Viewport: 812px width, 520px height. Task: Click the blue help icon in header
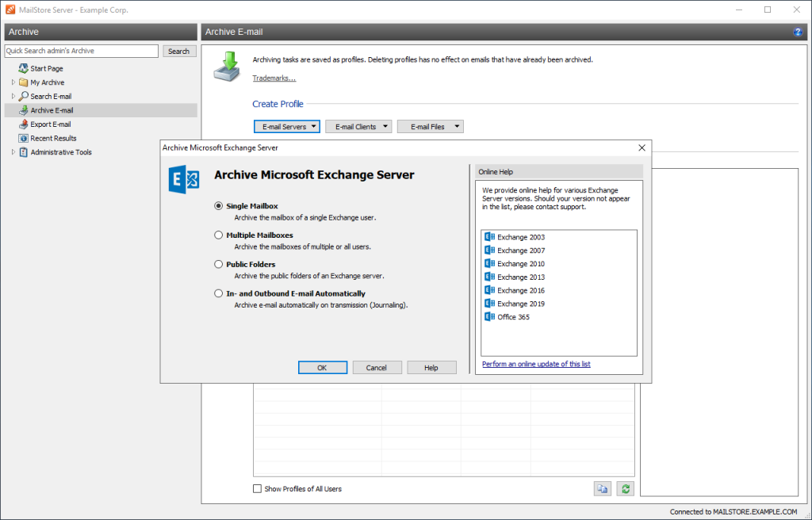click(798, 32)
